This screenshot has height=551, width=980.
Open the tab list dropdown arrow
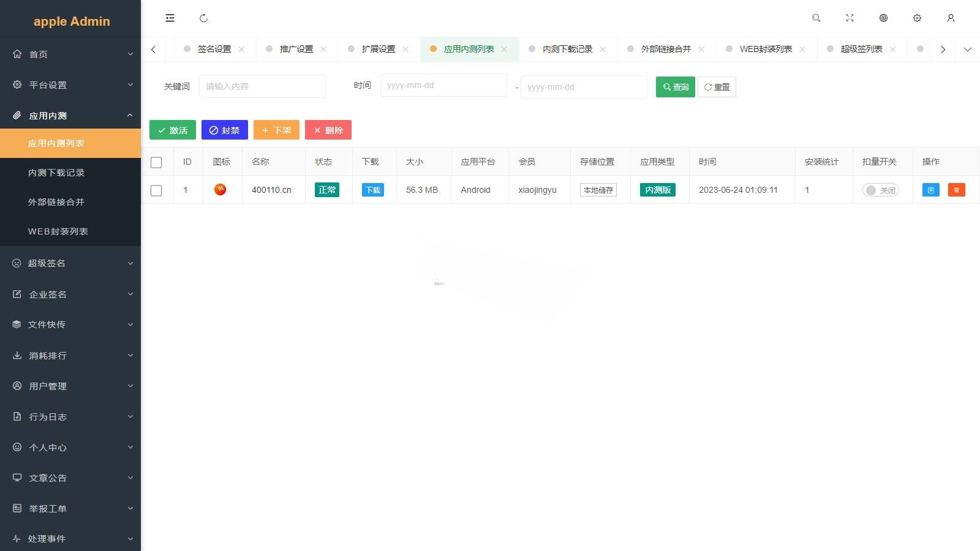tap(968, 49)
